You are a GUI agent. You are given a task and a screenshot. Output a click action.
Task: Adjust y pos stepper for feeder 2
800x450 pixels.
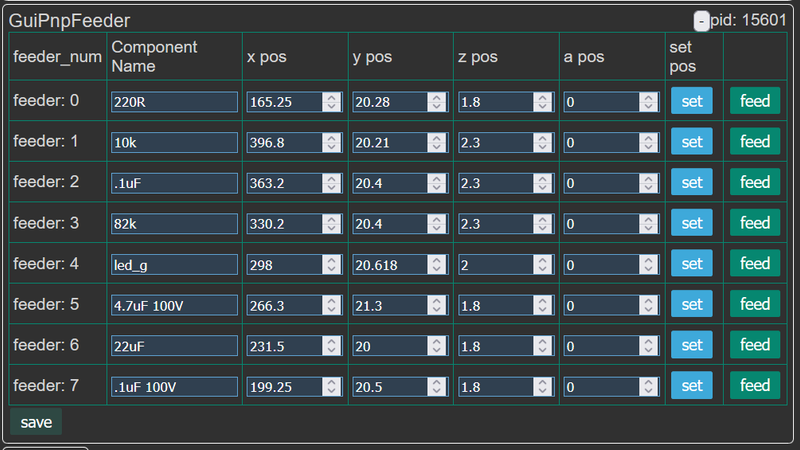point(436,183)
